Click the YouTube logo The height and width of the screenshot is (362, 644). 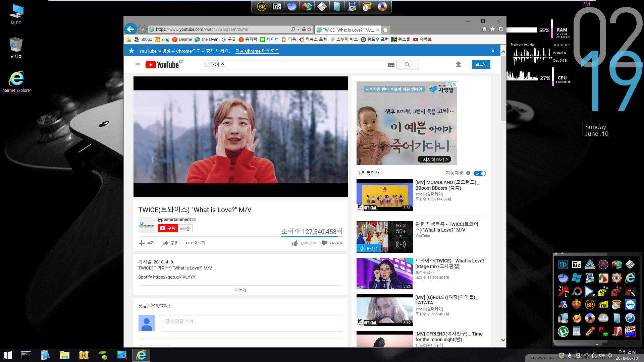click(x=162, y=65)
